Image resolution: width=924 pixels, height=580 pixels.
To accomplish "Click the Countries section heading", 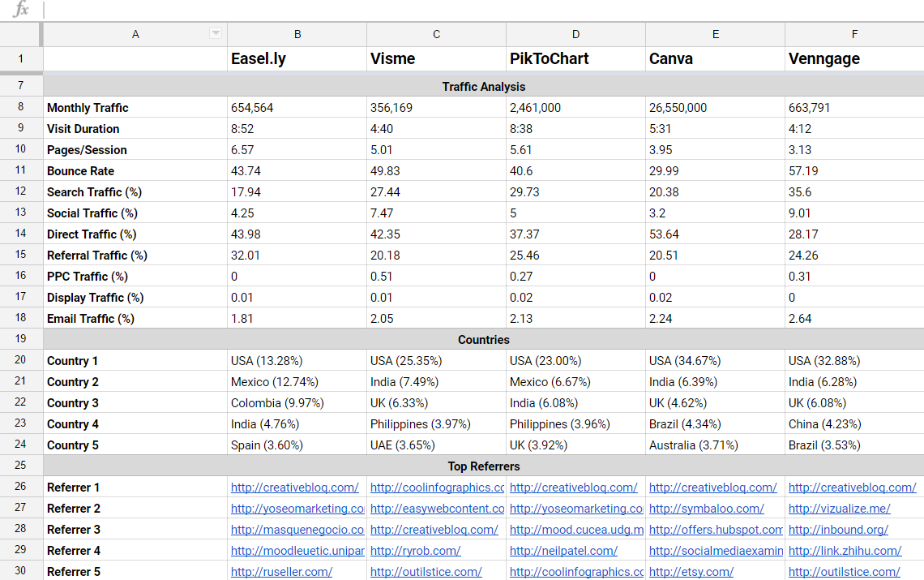I will (x=484, y=340).
